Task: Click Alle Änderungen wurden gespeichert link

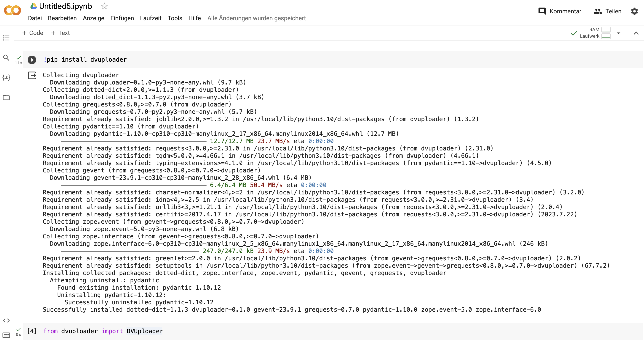Action: point(256,18)
